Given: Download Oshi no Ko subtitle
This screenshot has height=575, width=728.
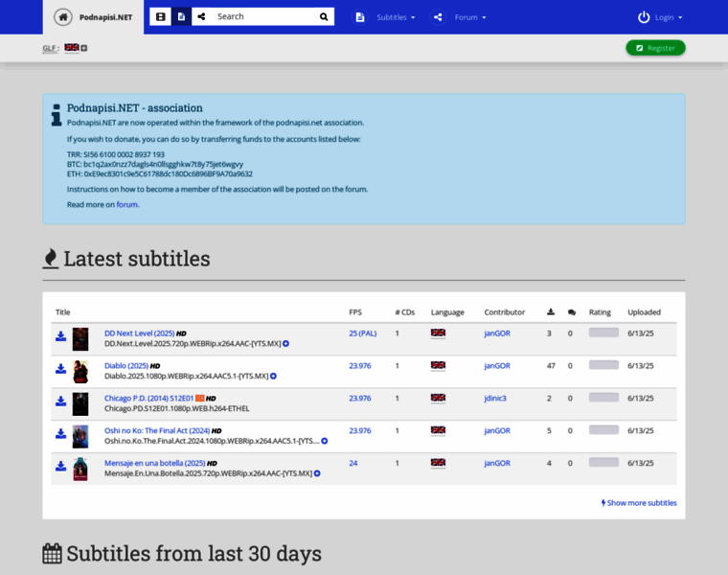Looking at the screenshot, I should tap(60, 434).
